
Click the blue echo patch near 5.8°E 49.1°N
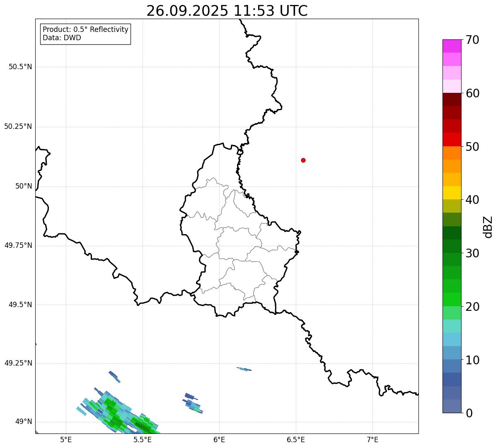coord(193,403)
